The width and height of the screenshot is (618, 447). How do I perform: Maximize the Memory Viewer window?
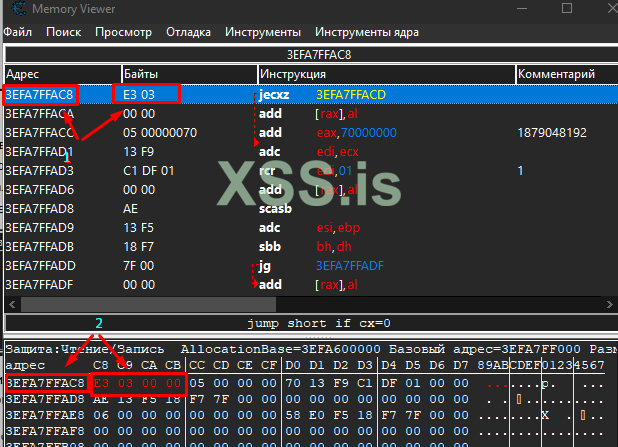coord(567,8)
